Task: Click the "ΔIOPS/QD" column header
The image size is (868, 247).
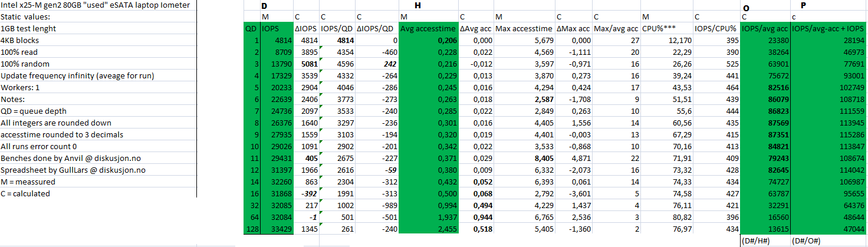Action: click(x=376, y=28)
